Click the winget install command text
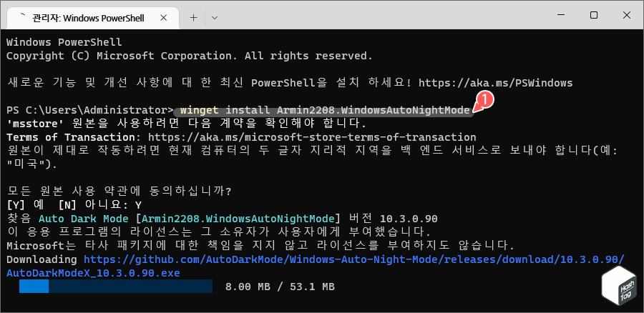This screenshot has width=644, height=313. point(324,110)
